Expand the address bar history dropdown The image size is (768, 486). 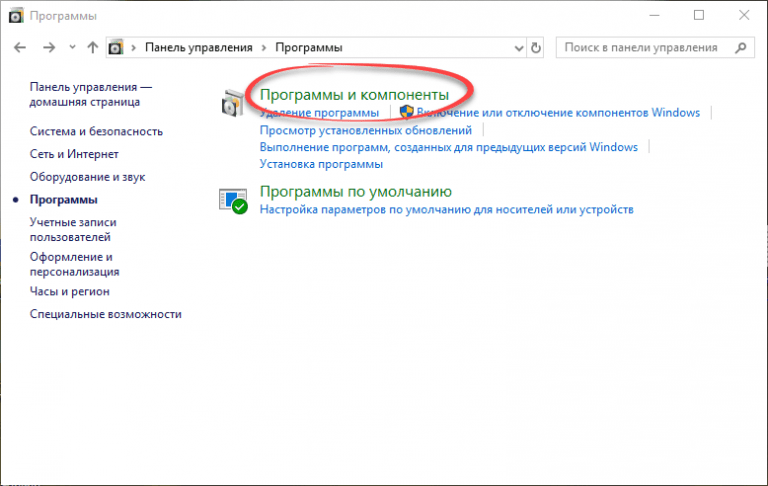tap(519, 48)
